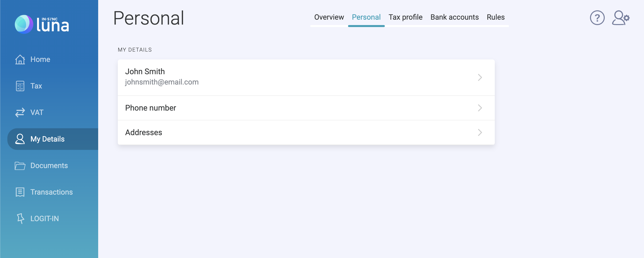This screenshot has height=258, width=644.
Task: Open LOGIT-IN using the pin icon
Action: (x=20, y=218)
